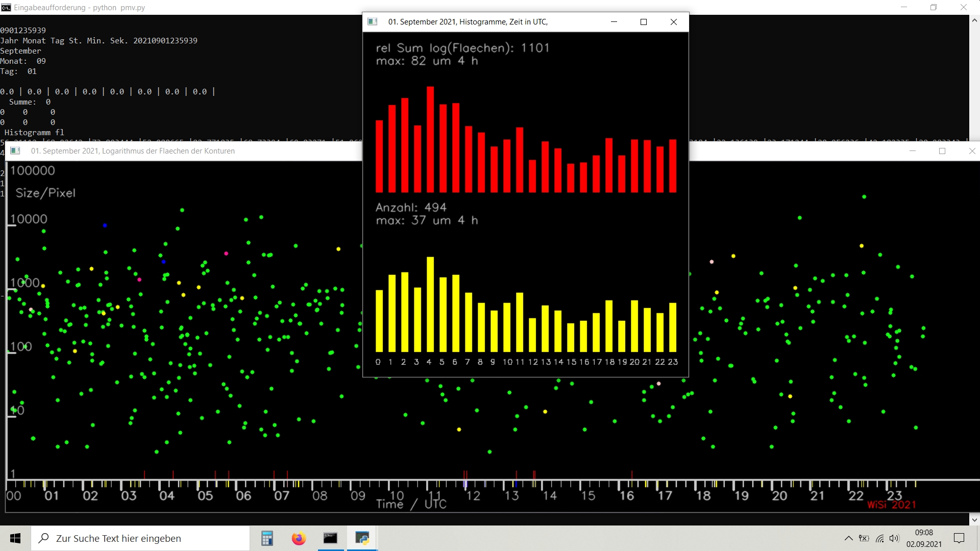
Task: Click the tallest red bar at hour 4
Action: coord(430,139)
